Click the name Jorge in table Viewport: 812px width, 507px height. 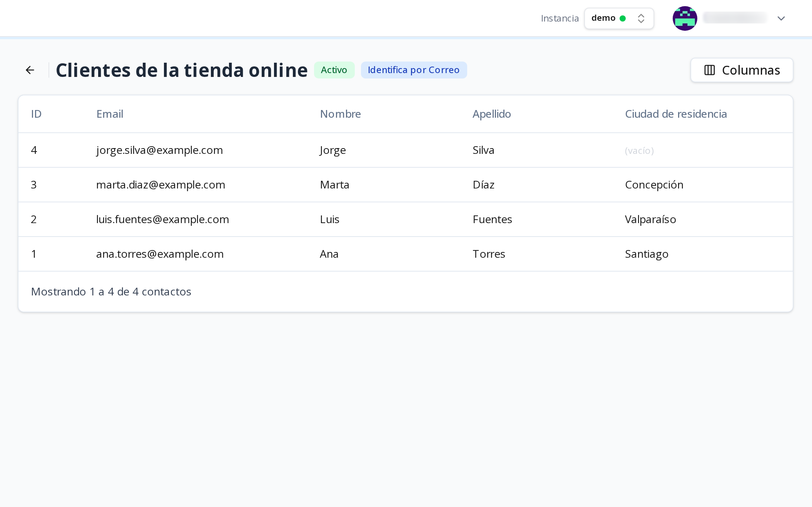332,150
